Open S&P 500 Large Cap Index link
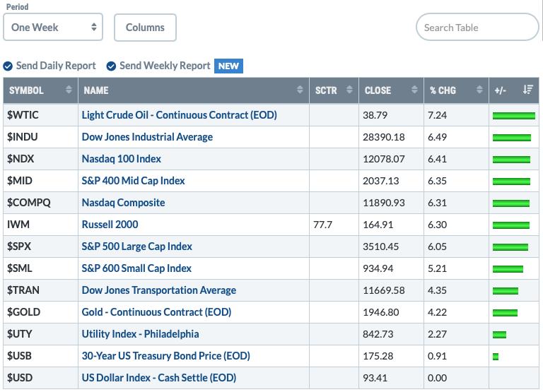 [136, 247]
